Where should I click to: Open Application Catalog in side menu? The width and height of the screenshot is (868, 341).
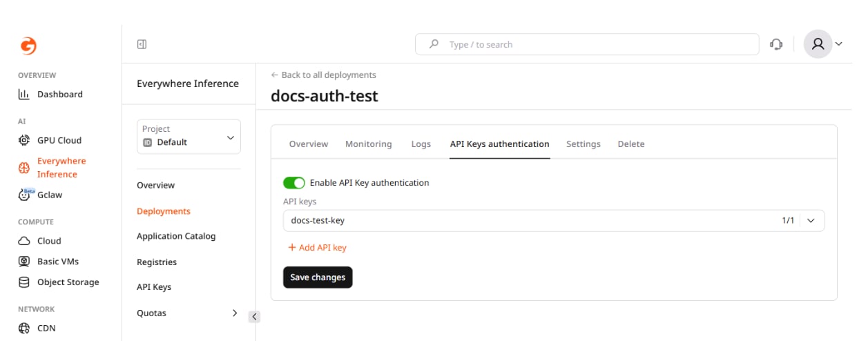pyautogui.click(x=176, y=236)
